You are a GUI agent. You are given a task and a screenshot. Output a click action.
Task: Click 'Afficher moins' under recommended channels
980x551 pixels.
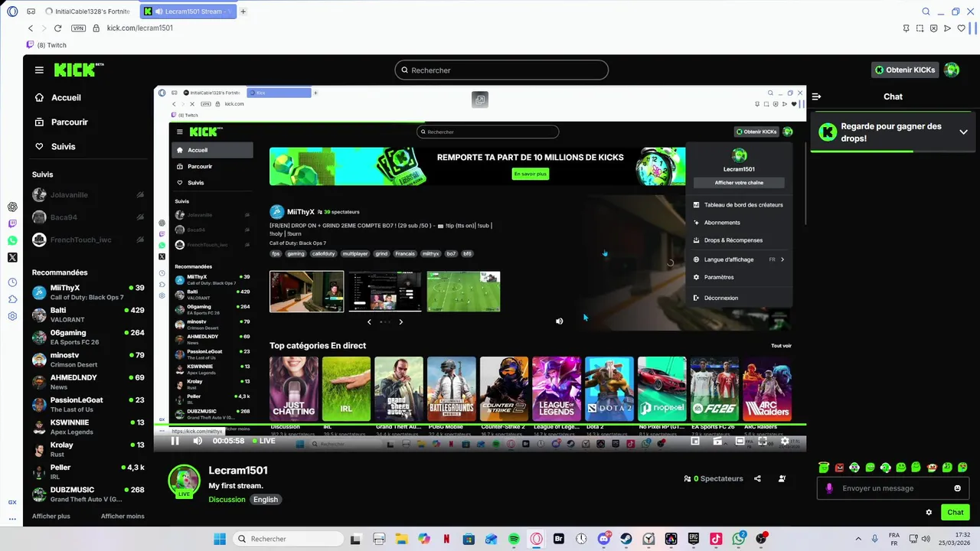[x=122, y=516]
